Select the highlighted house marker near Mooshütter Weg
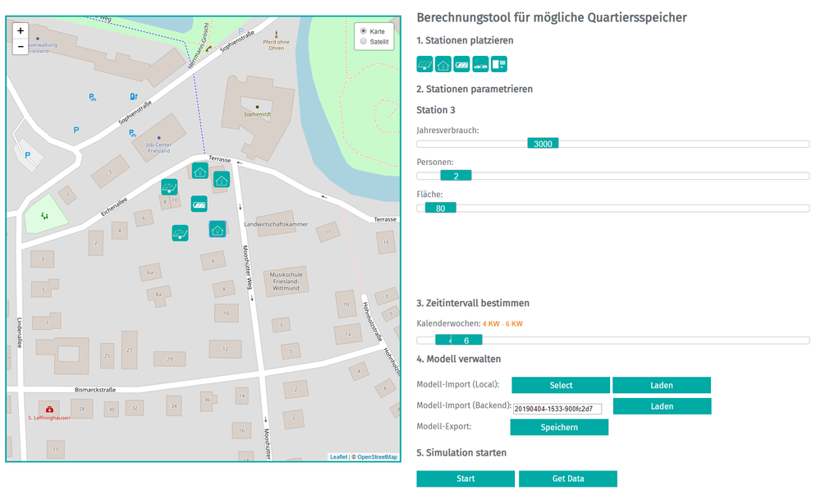 [x=218, y=229]
